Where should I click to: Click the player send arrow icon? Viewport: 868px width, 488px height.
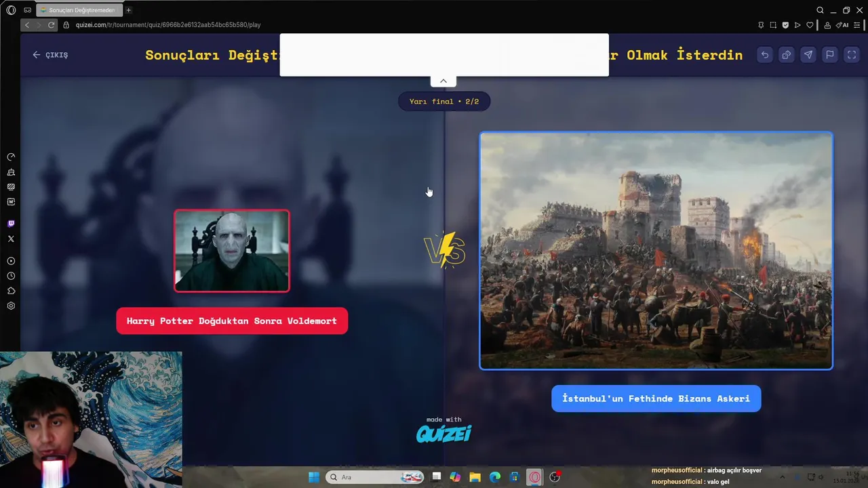coord(797,25)
